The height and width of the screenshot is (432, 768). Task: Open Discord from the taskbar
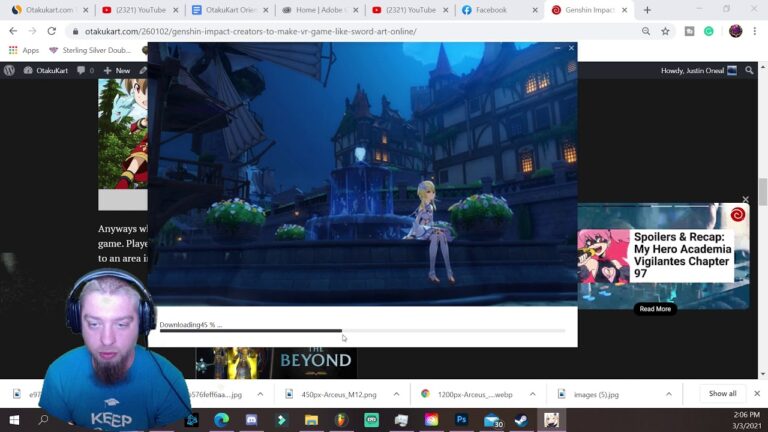coord(251,420)
